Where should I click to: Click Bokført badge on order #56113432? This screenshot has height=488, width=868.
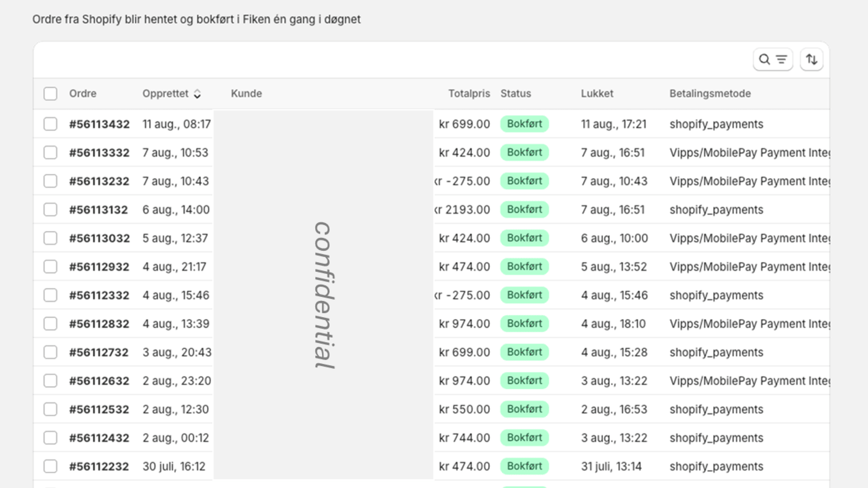(525, 124)
